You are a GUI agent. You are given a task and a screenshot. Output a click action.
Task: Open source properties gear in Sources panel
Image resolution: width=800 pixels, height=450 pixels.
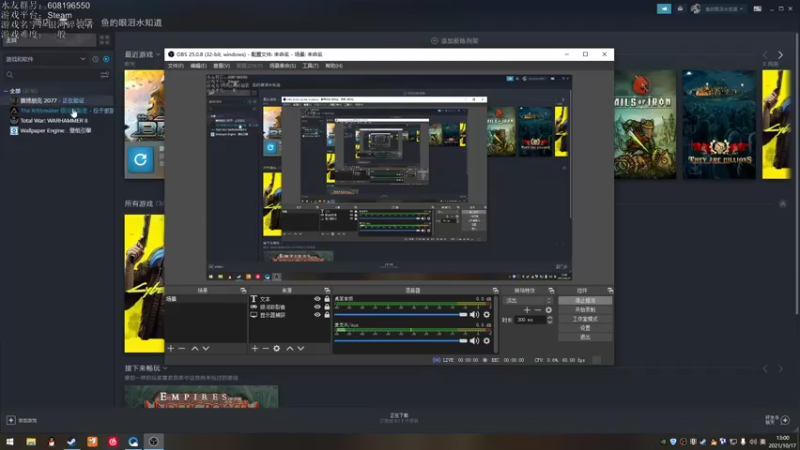coord(277,348)
